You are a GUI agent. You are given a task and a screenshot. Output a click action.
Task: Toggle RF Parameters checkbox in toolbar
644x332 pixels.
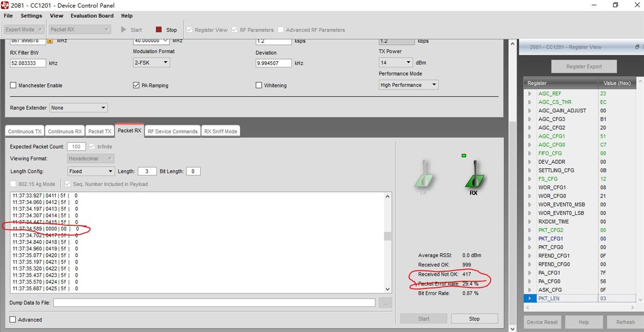click(235, 30)
